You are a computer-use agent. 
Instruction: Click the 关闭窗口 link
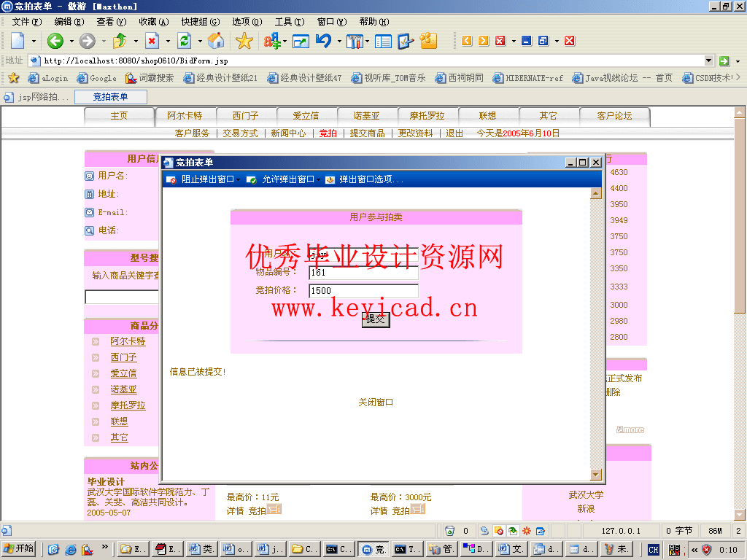376,402
